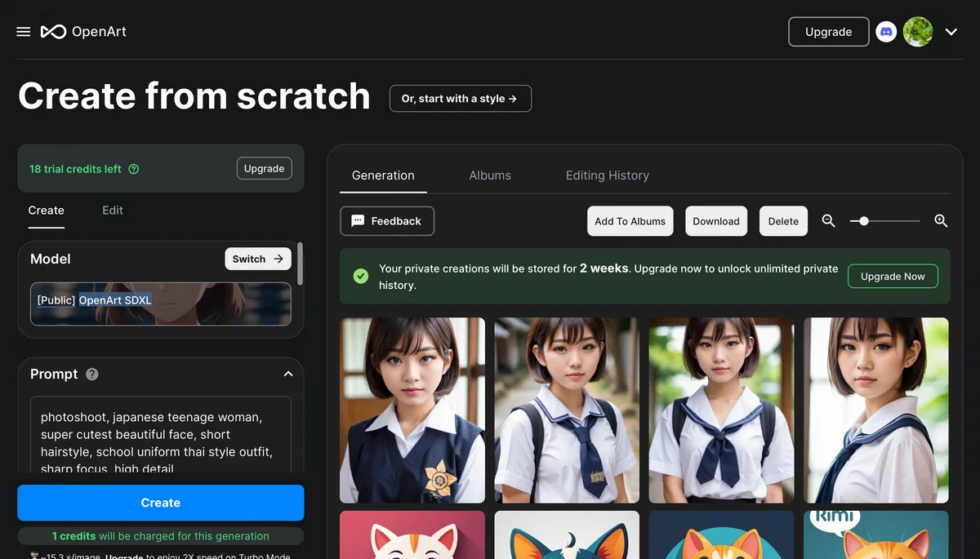The image size is (980, 559).
Task: Open cat illustration on pink background
Action: [x=412, y=535]
